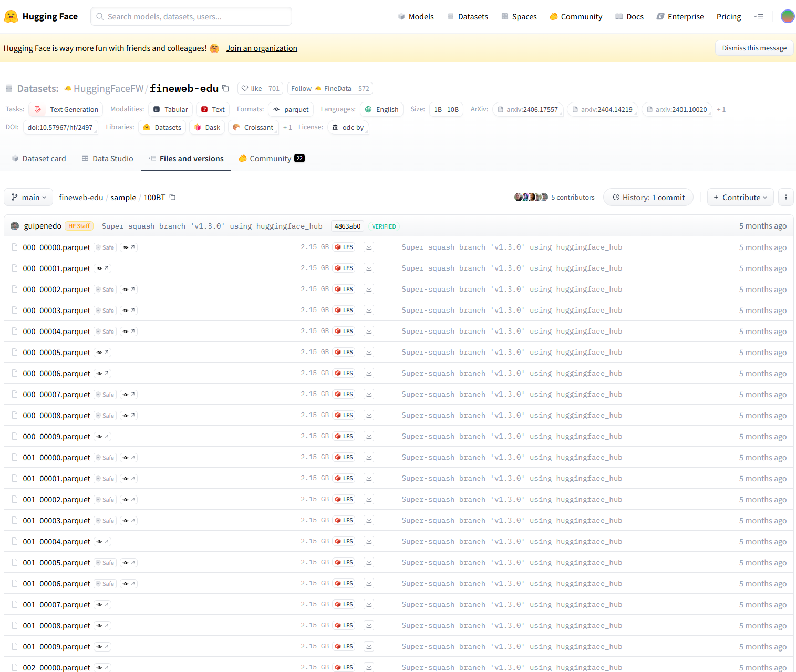Expand the main branch selector

click(x=28, y=197)
